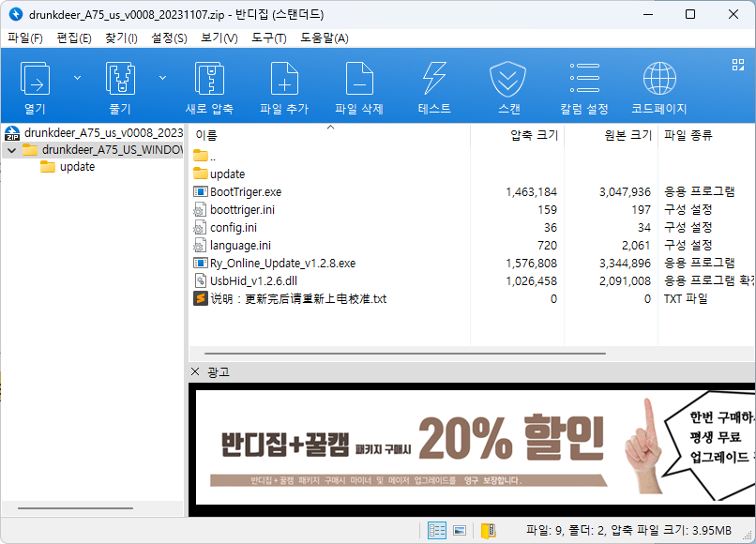Select update folder in file list
Screen dimensions: 756x544
click(219, 174)
